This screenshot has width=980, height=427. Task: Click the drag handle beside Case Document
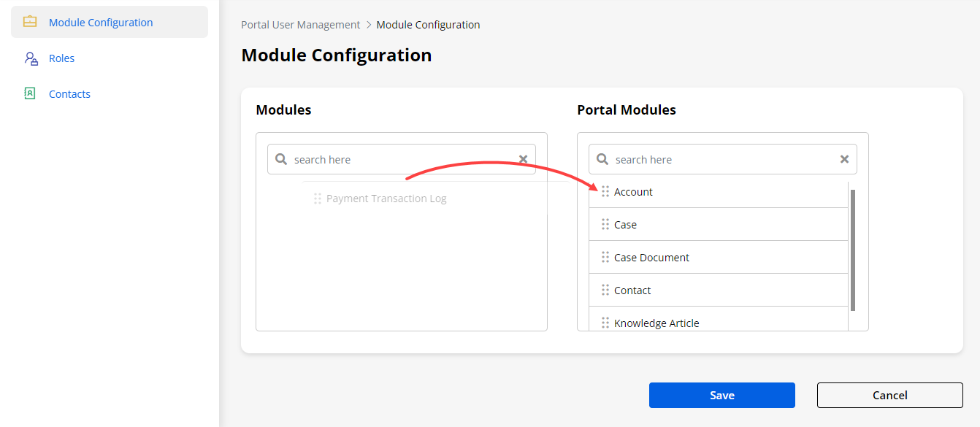point(605,257)
